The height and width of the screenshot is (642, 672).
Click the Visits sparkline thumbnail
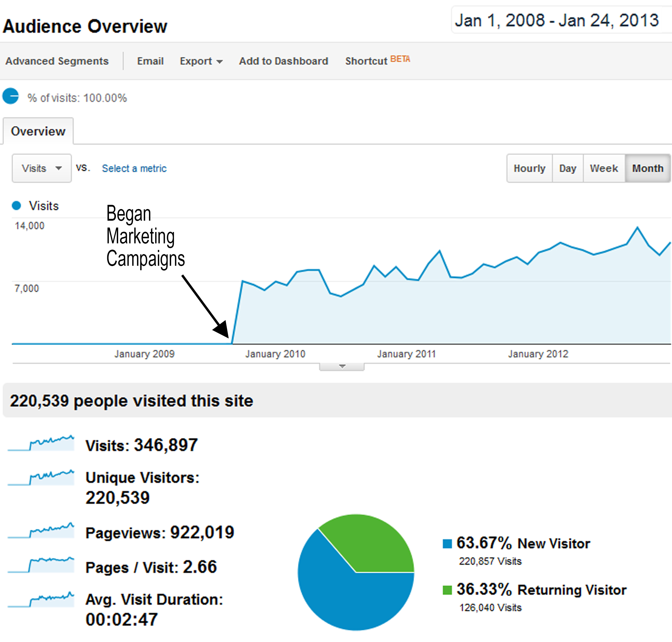coord(41,443)
